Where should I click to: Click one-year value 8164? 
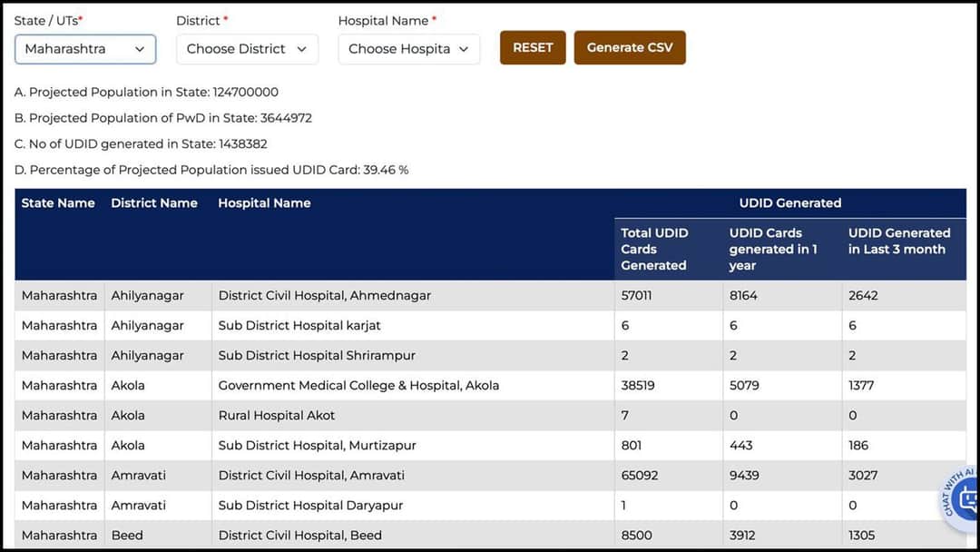743,296
